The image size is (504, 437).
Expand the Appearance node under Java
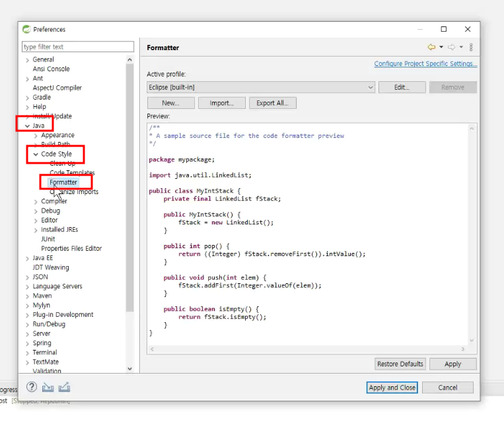pyautogui.click(x=36, y=135)
